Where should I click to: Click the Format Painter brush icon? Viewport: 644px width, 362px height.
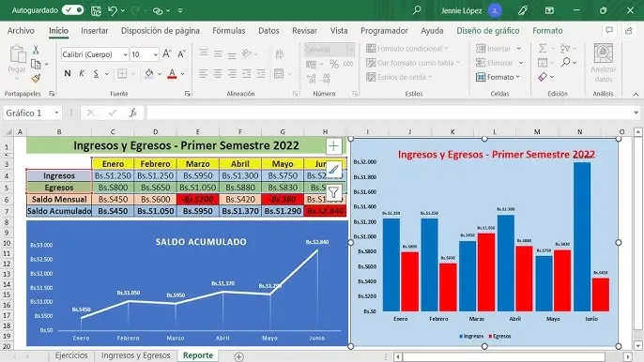[x=36, y=78]
